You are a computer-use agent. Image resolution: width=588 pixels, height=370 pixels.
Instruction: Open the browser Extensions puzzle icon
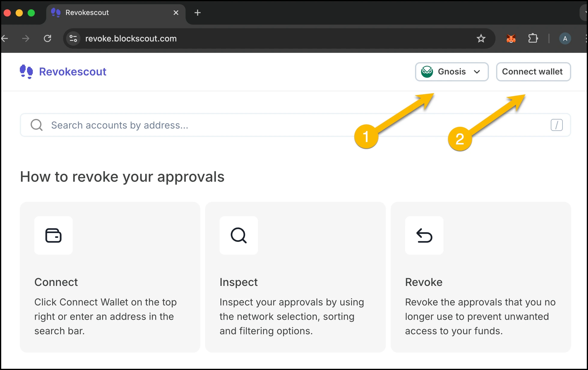tap(533, 38)
